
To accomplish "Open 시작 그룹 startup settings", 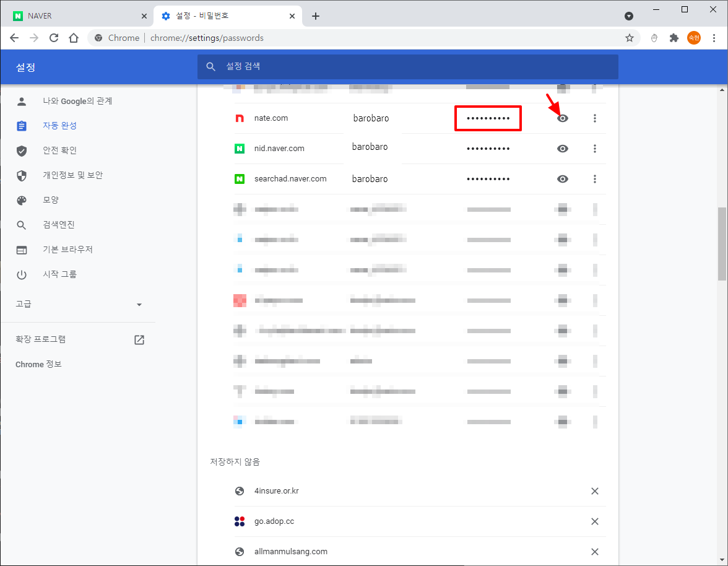I will (x=59, y=274).
